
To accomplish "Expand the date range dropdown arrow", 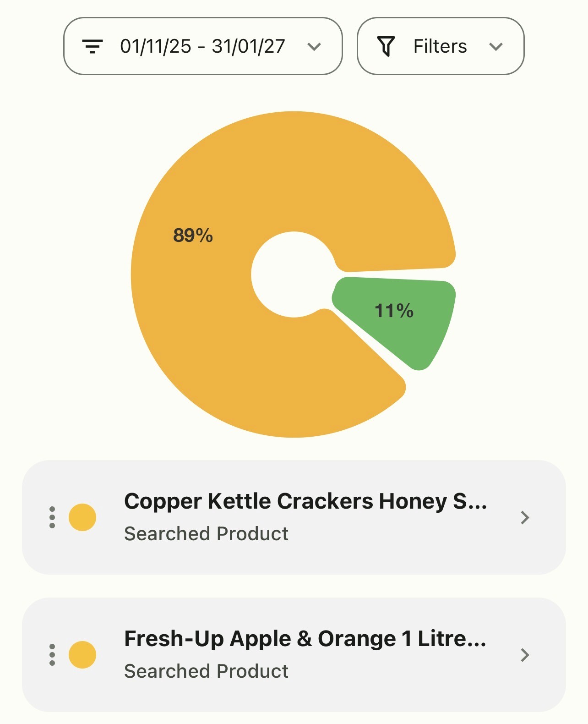I will pyautogui.click(x=314, y=46).
